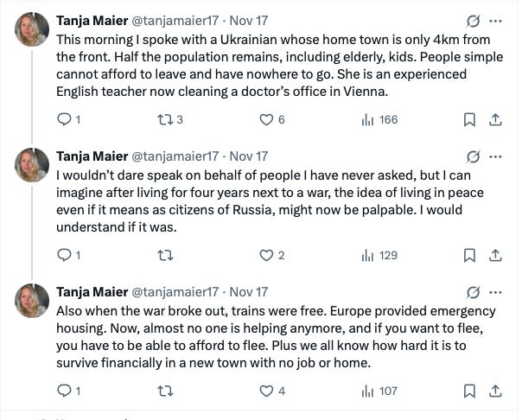View analytics showing 107 views
Viewport: 522px width, 420px height.
pos(367,391)
